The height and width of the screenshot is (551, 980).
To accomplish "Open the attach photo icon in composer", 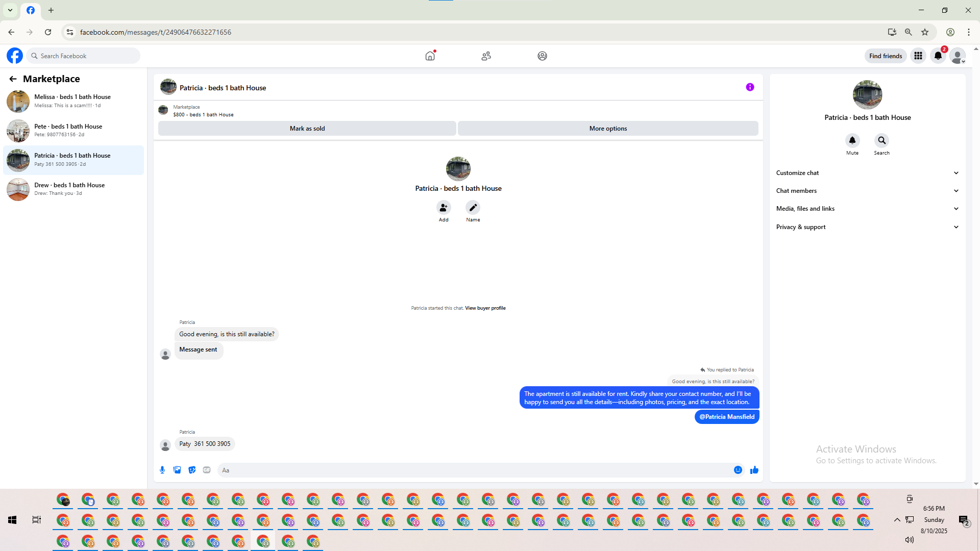I will tap(177, 470).
